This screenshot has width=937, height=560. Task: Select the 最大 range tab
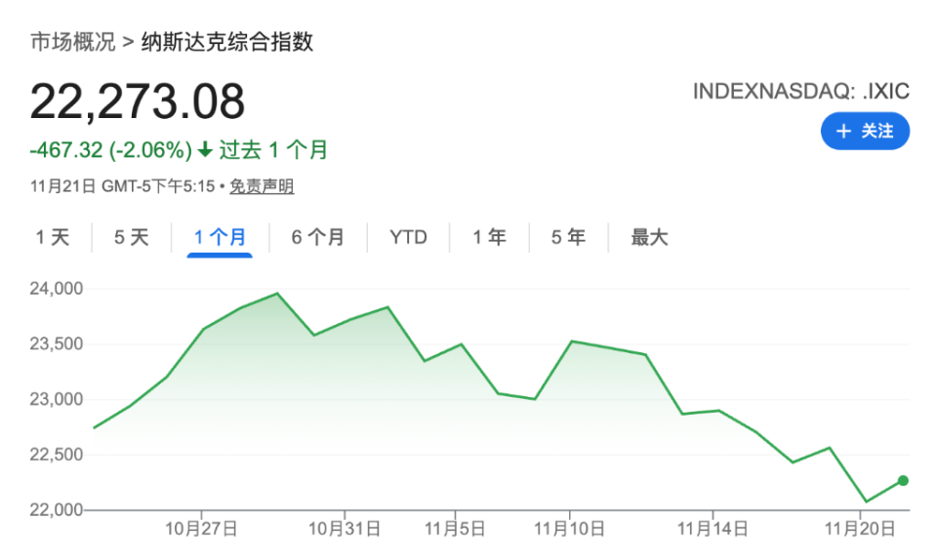point(649,237)
